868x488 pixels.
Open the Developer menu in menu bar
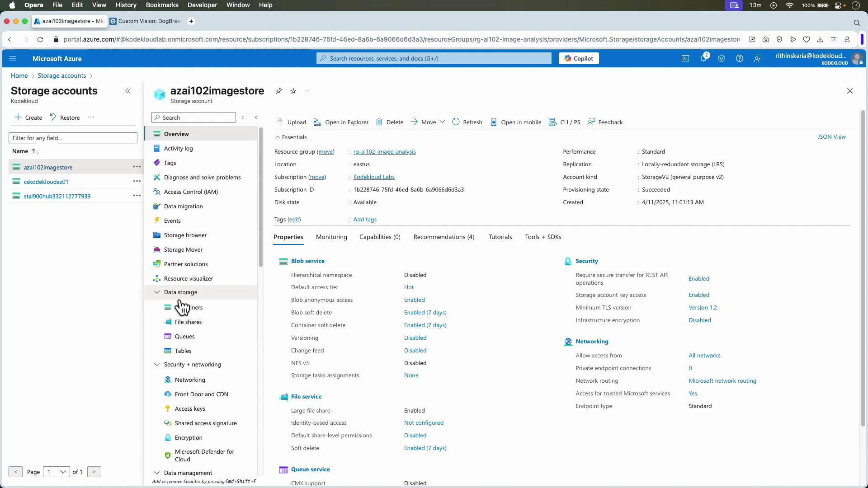point(202,5)
